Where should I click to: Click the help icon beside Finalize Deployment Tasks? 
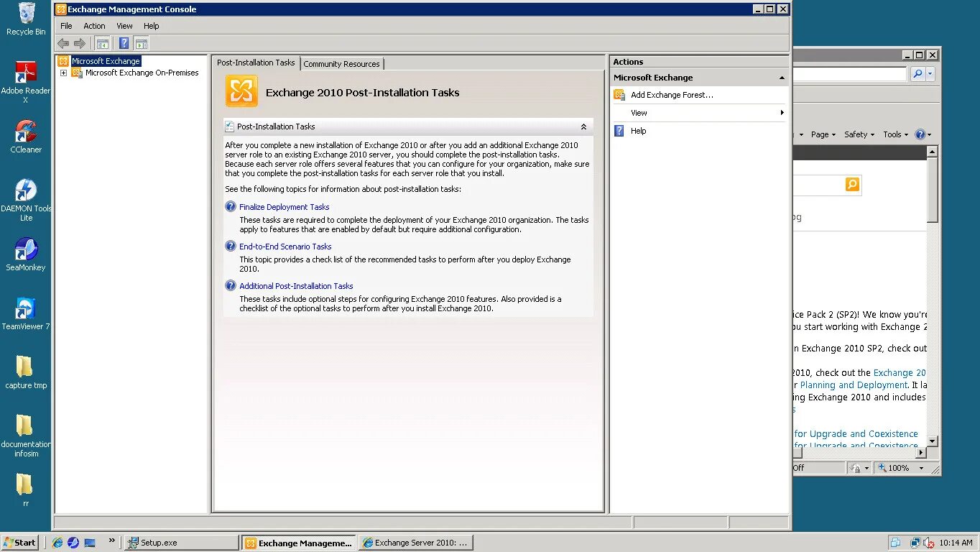click(x=231, y=206)
